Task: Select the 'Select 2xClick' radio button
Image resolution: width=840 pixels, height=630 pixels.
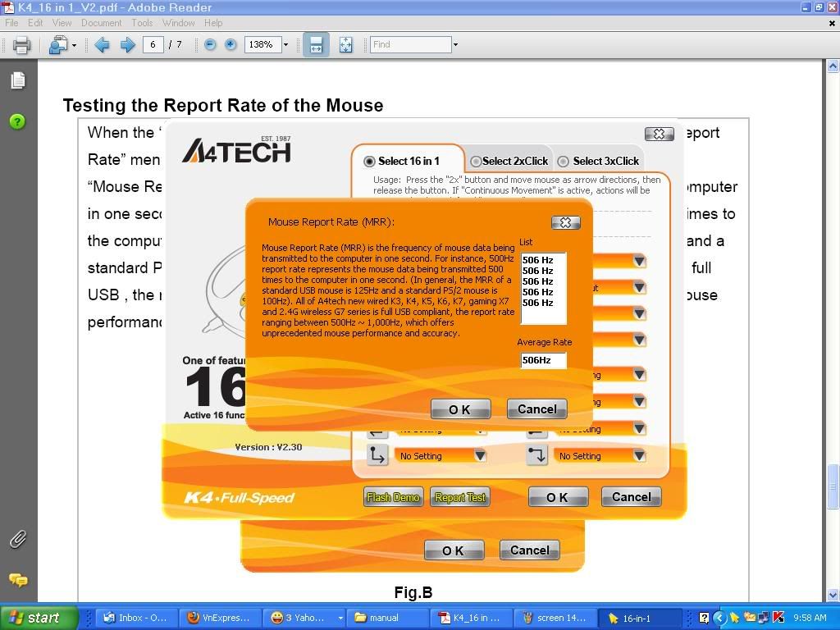Action: pos(475,162)
